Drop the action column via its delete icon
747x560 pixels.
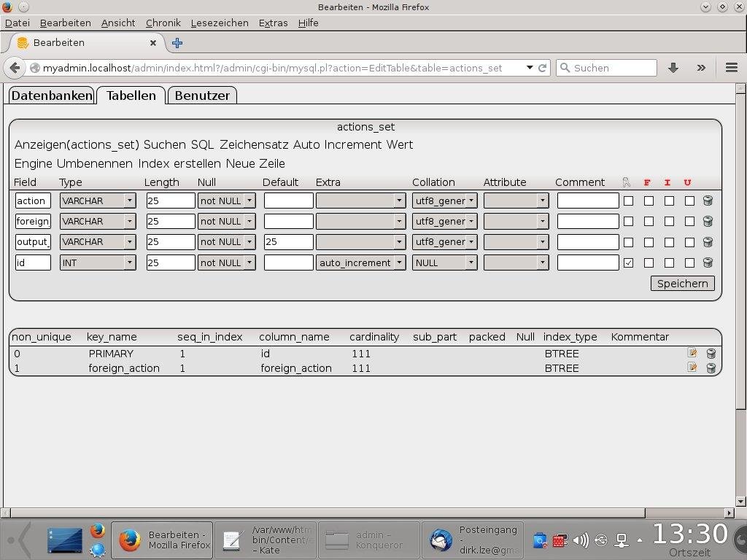pyautogui.click(x=707, y=201)
